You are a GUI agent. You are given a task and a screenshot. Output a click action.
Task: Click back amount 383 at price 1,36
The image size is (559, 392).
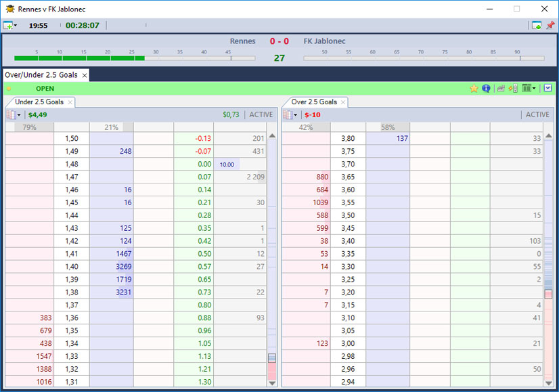(x=30, y=318)
